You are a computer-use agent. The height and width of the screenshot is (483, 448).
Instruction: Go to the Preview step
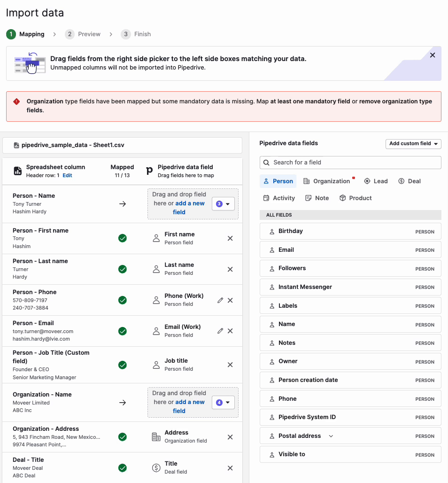[x=83, y=34]
